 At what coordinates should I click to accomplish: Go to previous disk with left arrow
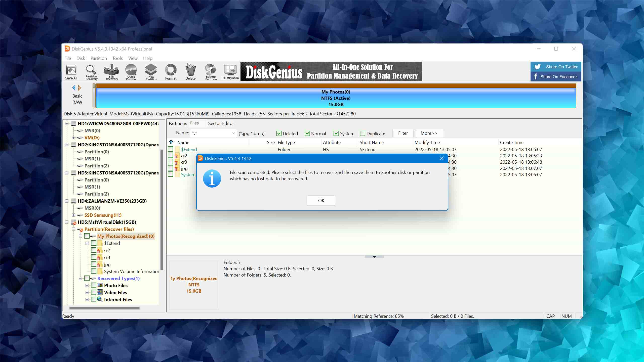click(x=74, y=88)
